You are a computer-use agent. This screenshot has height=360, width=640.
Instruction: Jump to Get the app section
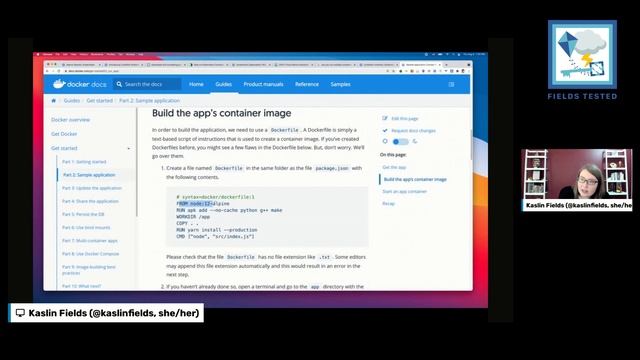tap(394, 167)
